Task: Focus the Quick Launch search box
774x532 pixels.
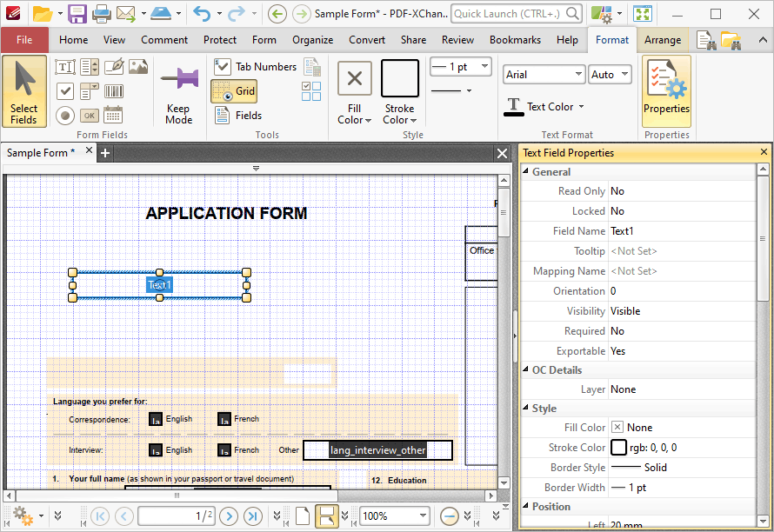Action: 517,14
